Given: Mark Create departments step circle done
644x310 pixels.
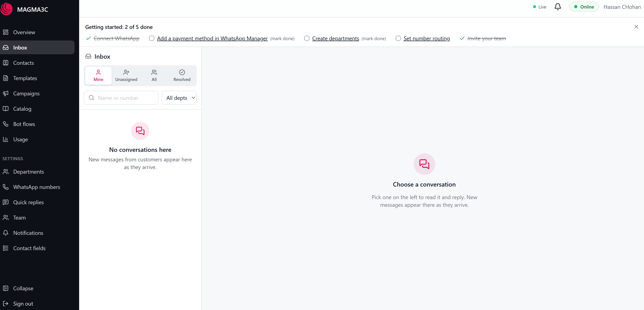Looking at the screenshot, I should (307, 38).
